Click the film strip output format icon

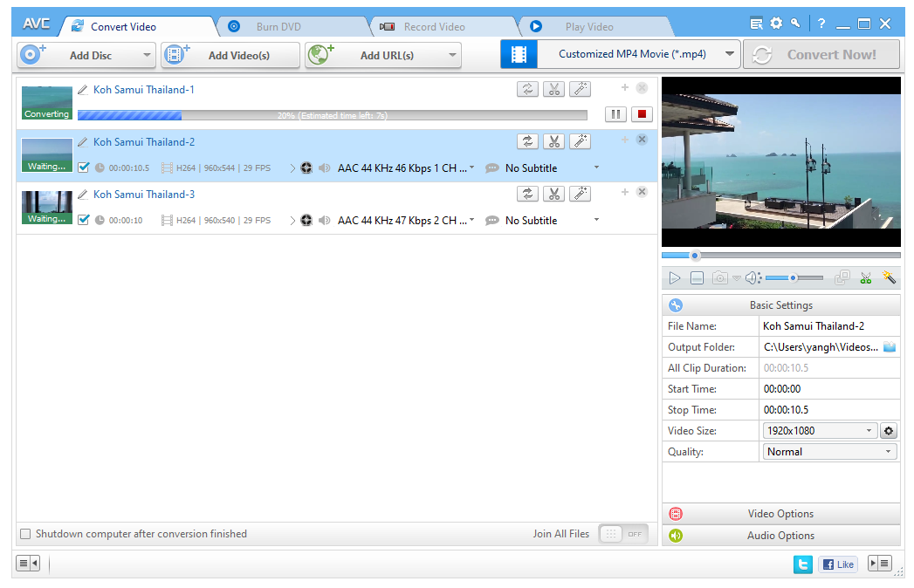click(x=519, y=54)
